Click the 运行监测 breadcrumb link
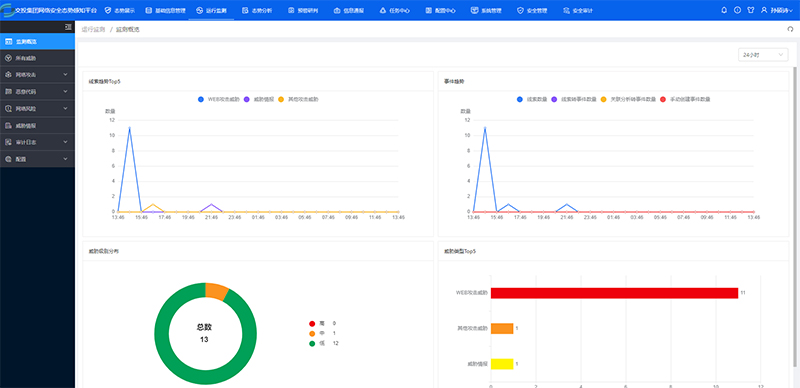This screenshot has height=388, width=800. tap(93, 30)
